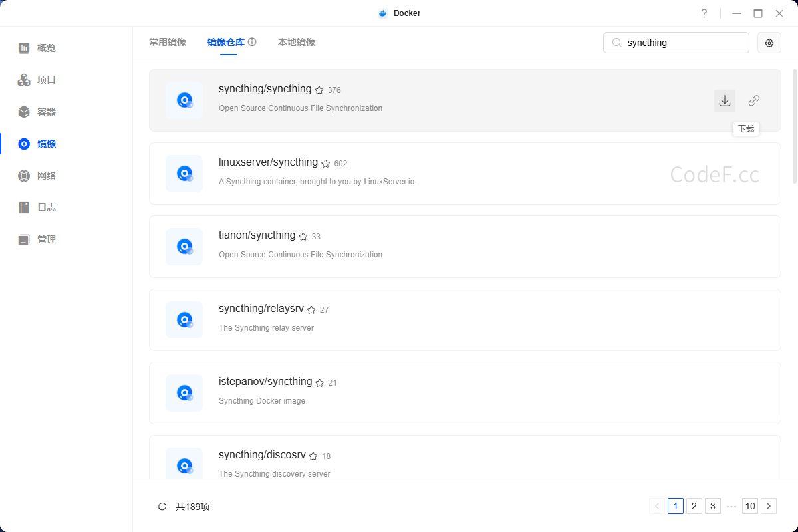The height and width of the screenshot is (532, 798).
Task: Open link icon for syncthing/syncthing
Action: click(x=753, y=100)
